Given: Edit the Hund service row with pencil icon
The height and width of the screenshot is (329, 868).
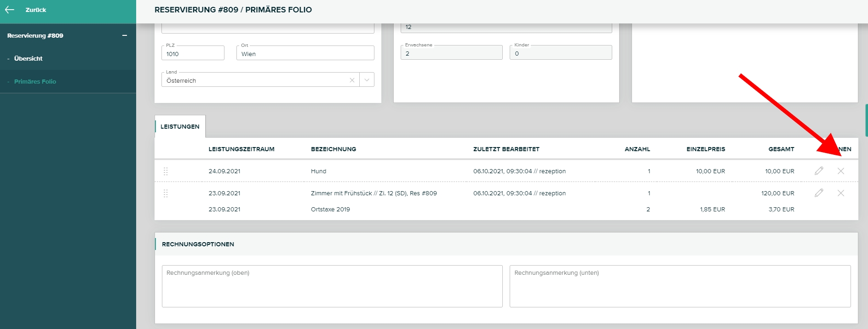Looking at the screenshot, I should coord(819,171).
